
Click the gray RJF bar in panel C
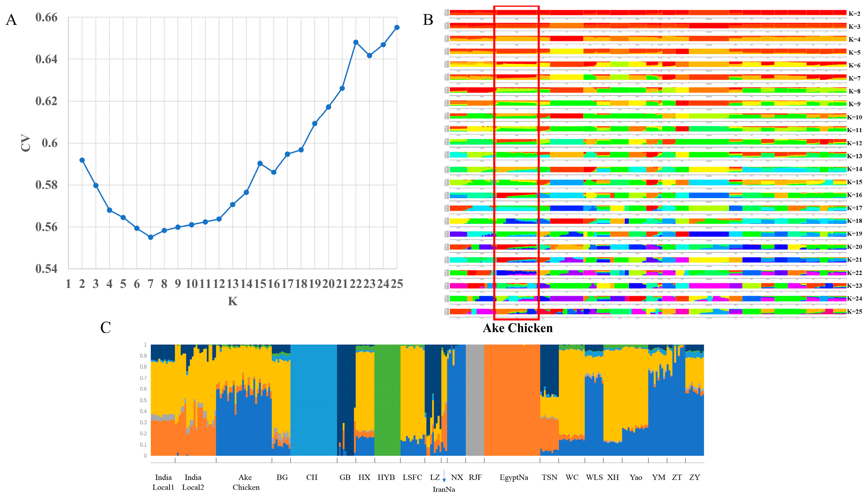pos(475,400)
